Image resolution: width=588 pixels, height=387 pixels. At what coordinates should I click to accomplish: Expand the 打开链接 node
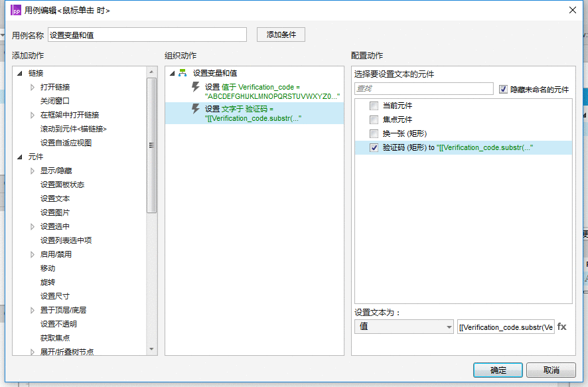click(33, 87)
